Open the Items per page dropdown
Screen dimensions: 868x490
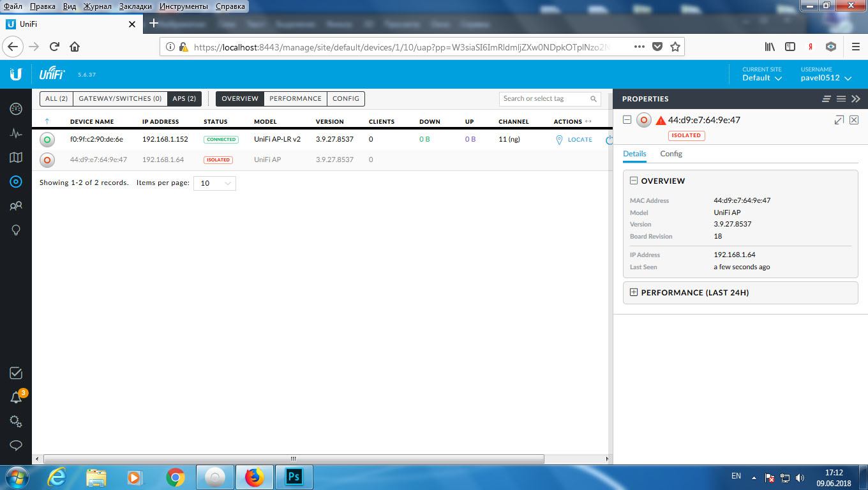tap(214, 183)
